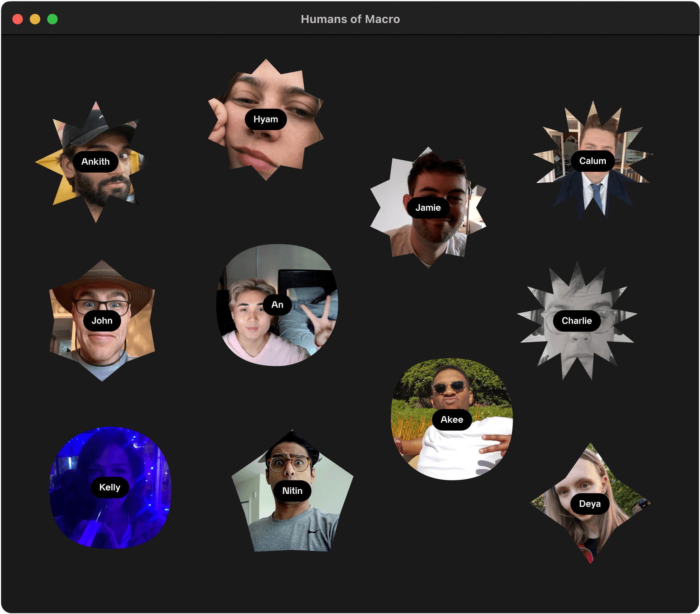Select the Akee name badge

452,420
